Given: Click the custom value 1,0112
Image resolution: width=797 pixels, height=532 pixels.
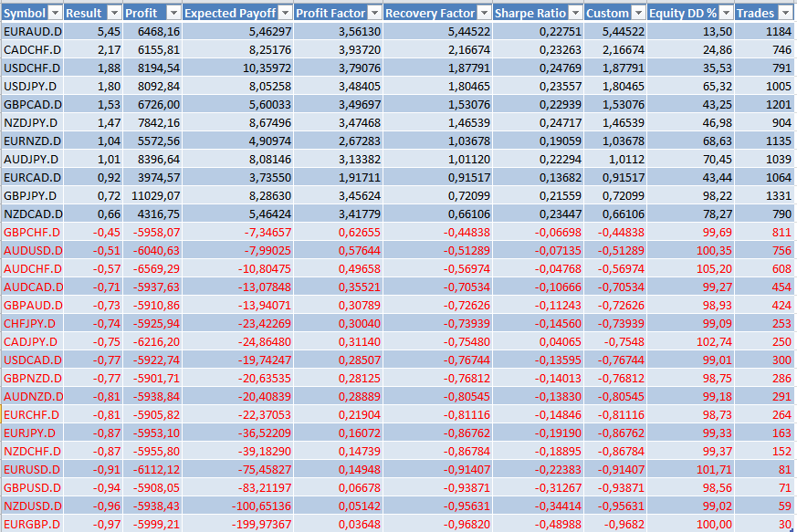Looking at the screenshot, I should [626, 160].
